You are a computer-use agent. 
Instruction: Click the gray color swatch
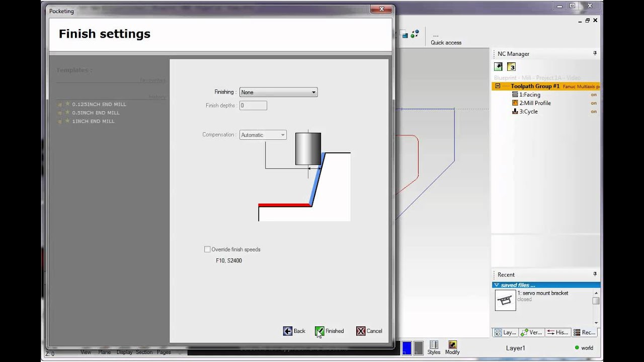point(419,348)
